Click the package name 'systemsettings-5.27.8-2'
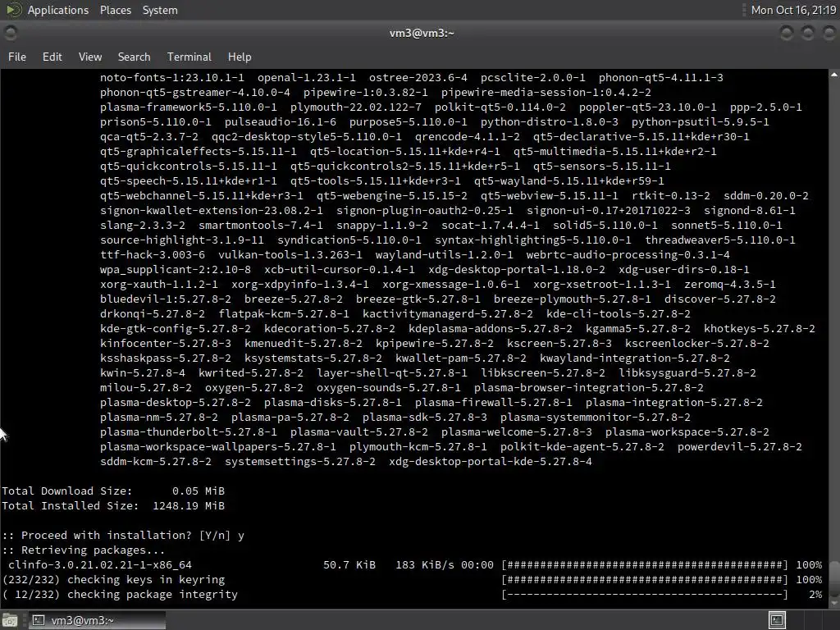 (x=300, y=462)
